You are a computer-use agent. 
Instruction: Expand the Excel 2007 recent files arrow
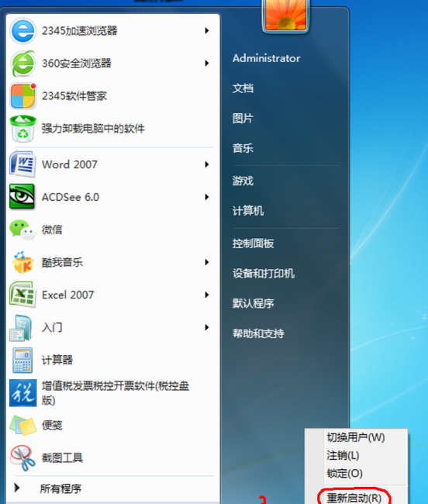pos(207,295)
